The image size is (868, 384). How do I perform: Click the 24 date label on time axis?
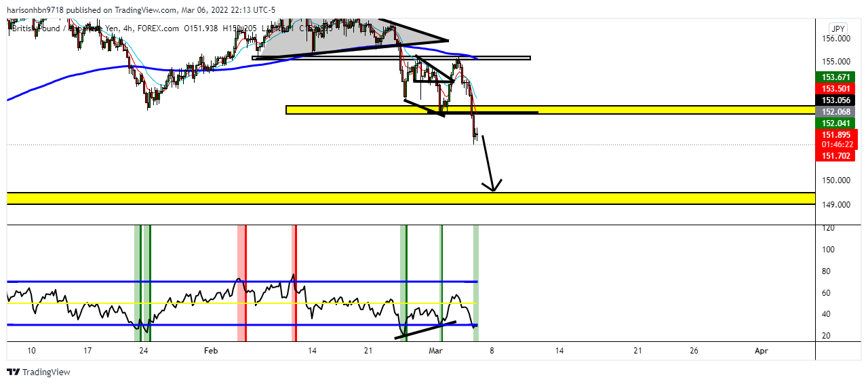tap(144, 351)
